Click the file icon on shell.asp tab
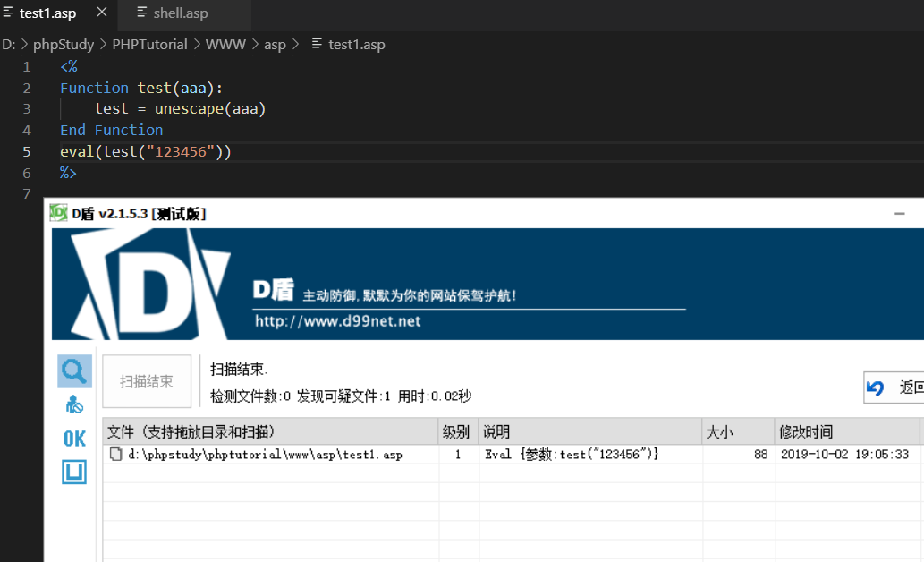Screen dimensions: 924x562 coord(141,13)
